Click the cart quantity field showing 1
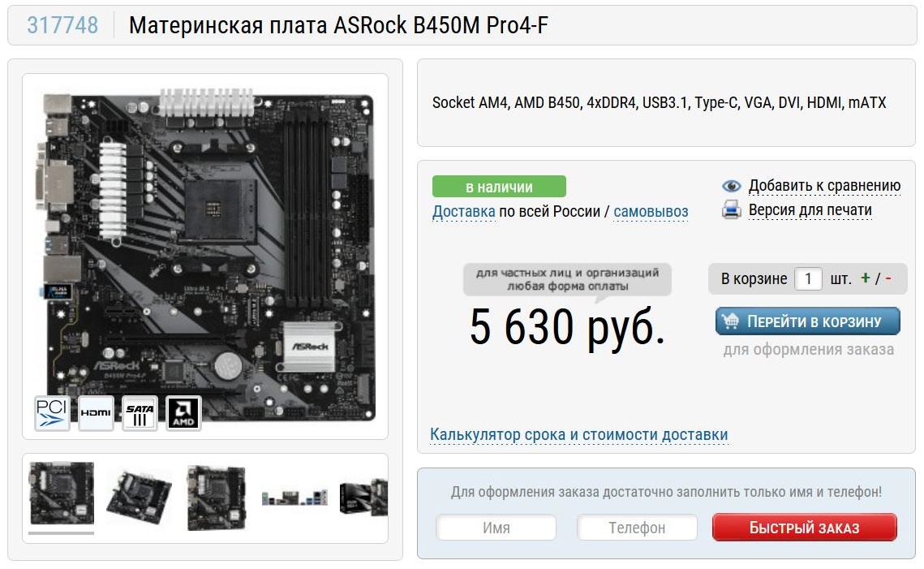The height and width of the screenshot is (569, 924). click(x=808, y=278)
